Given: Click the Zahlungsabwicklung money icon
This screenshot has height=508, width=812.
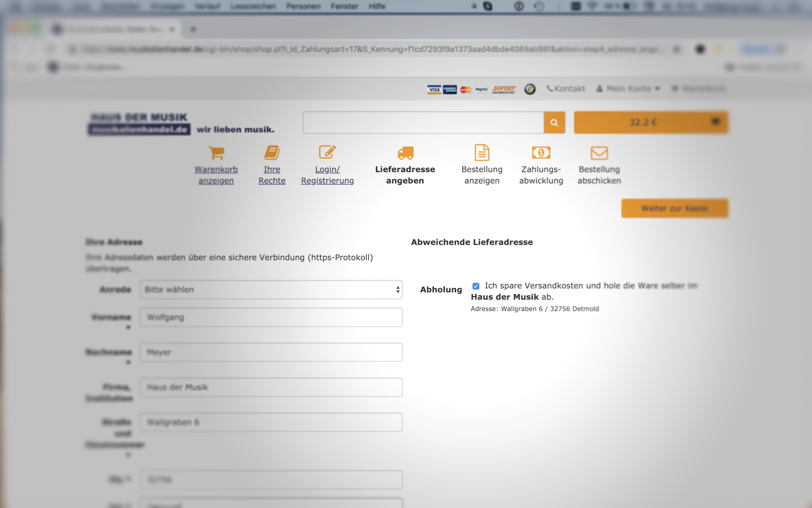Looking at the screenshot, I should point(541,152).
